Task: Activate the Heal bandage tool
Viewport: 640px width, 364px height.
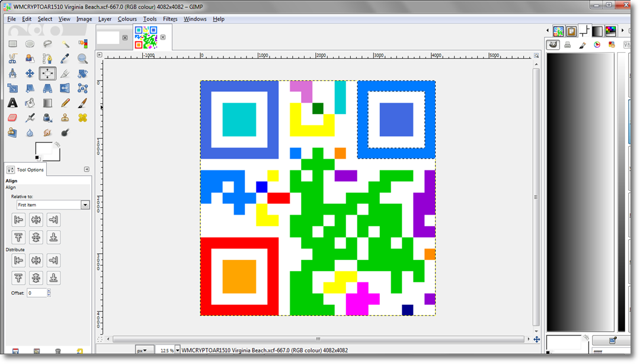Action: coord(82,118)
